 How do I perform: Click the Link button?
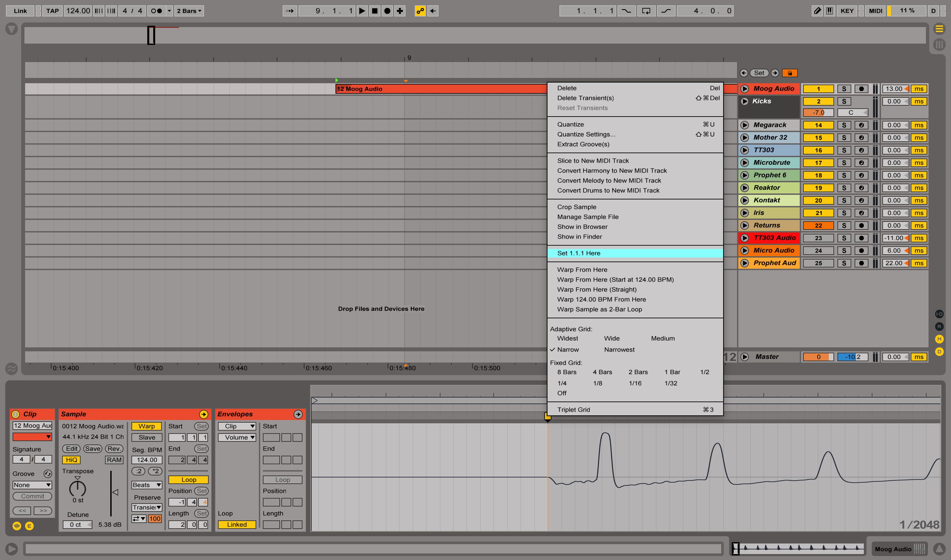[20, 11]
